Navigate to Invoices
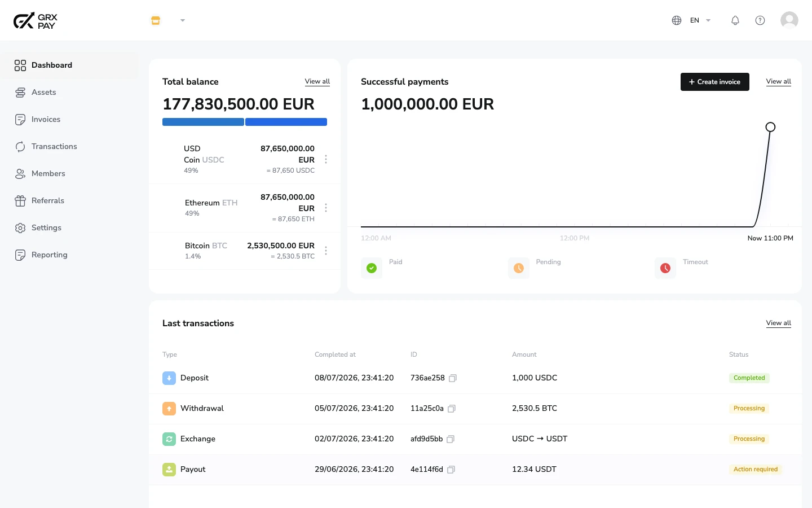 69,119
